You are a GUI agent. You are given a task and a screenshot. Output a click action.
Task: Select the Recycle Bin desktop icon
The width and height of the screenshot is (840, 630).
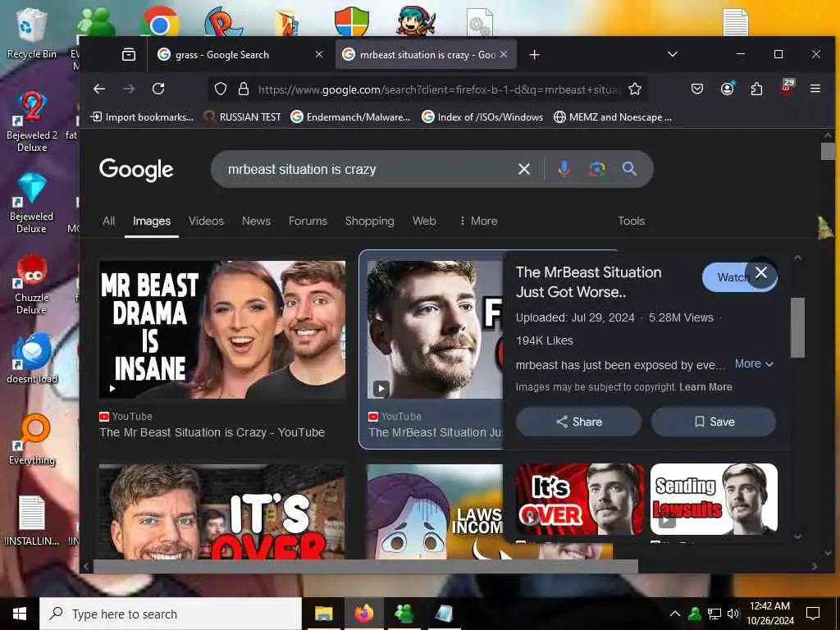click(32, 33)
